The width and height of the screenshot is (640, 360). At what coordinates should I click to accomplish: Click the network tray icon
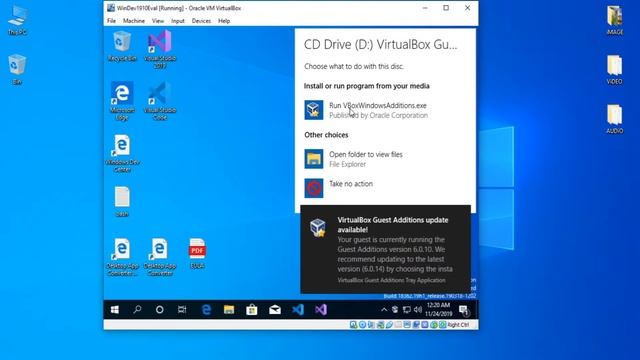coord(407,310)
